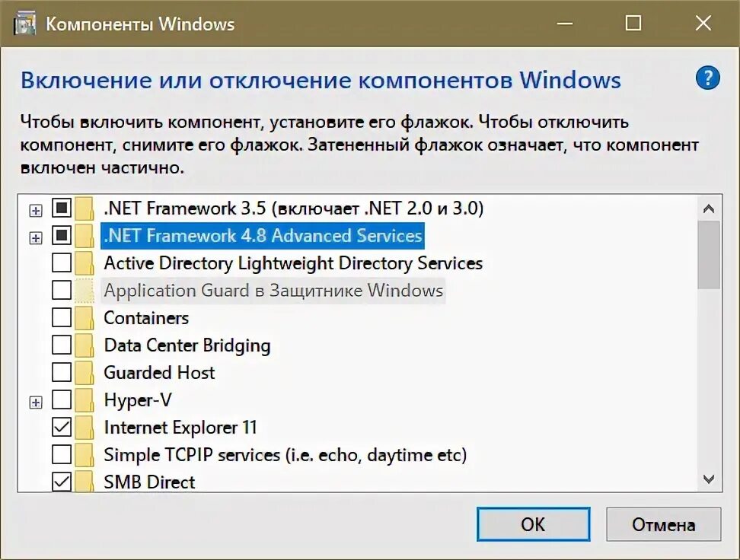Screen dimensions: 740x560
Task: Click the folder icon beside Containers
Action: coord(85,318)
